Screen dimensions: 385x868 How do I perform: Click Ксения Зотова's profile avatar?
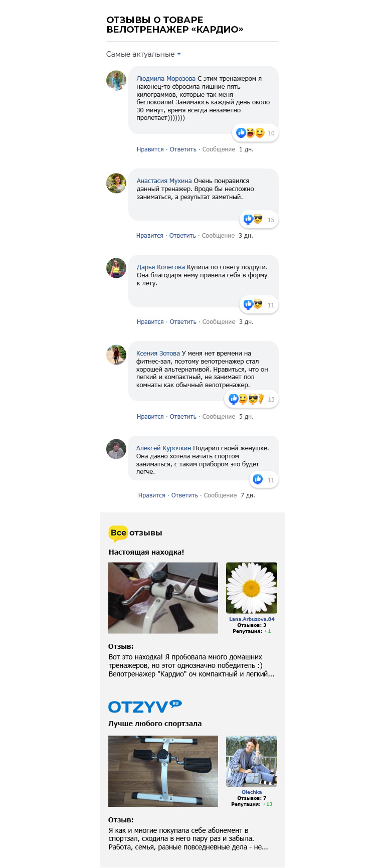(116, 355)
